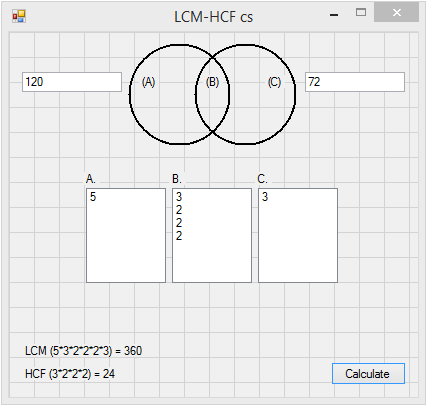Click the HCF result text showing 24
Screen dimensions: 427x406
tap(70, 374)
